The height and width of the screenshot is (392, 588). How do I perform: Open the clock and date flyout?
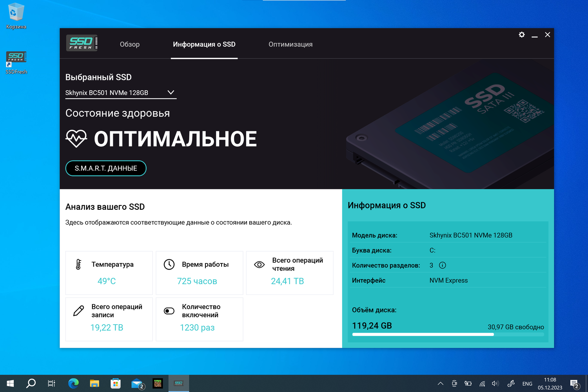[550, 384]
